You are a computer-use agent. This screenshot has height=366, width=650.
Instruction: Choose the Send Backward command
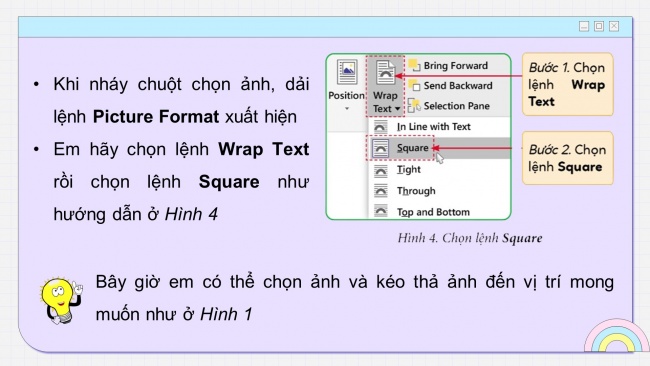coord(458,85)
